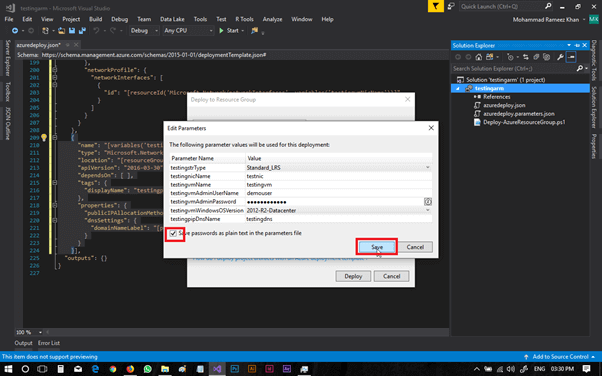Screen dimensions: 602x376
Task: Click the Find in Files toolbar icon
Action: (254, 31)
